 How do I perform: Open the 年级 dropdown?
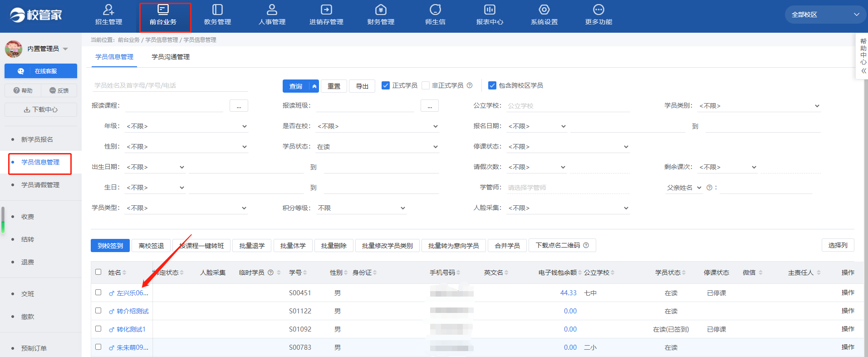(186, 126)
